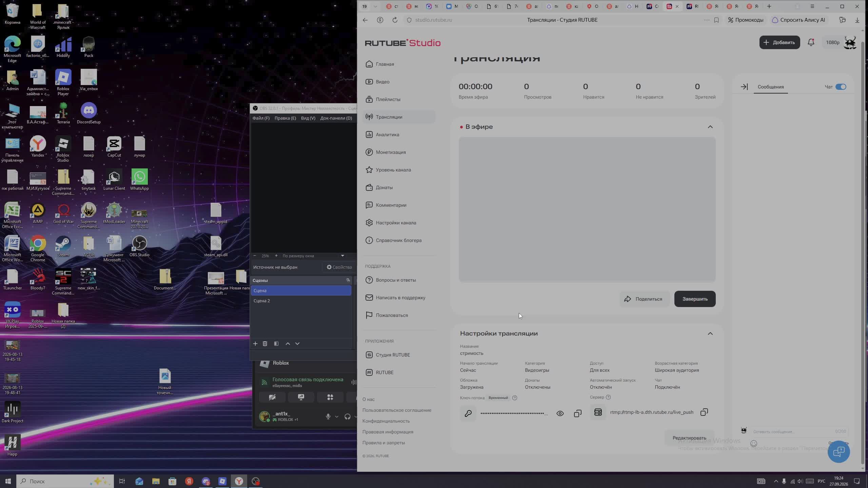Collapse the В эфире section
Viewport: 868px width, 488px height.
(710, 127)
